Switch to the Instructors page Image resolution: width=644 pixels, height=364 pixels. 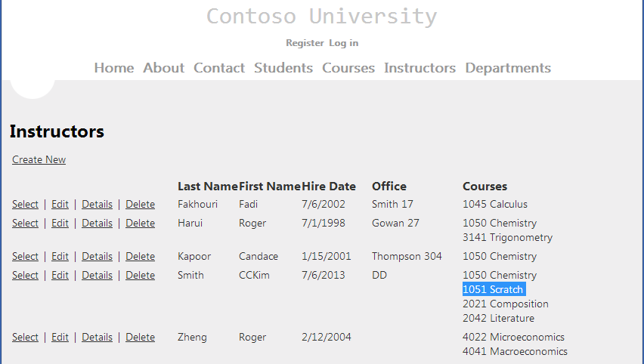coord(420,68)
